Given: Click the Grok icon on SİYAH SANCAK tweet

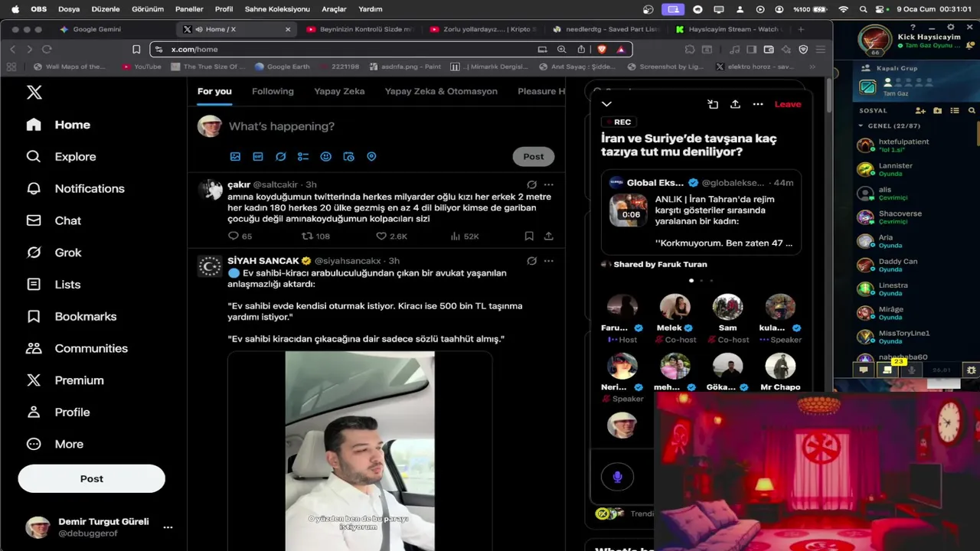Looking at the screenshot, I should click(531, 261).
